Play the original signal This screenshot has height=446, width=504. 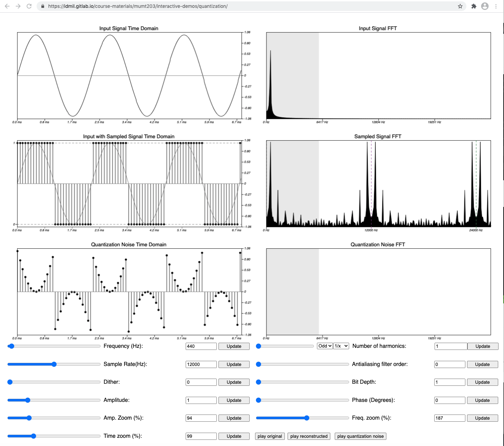click(270, 436)
